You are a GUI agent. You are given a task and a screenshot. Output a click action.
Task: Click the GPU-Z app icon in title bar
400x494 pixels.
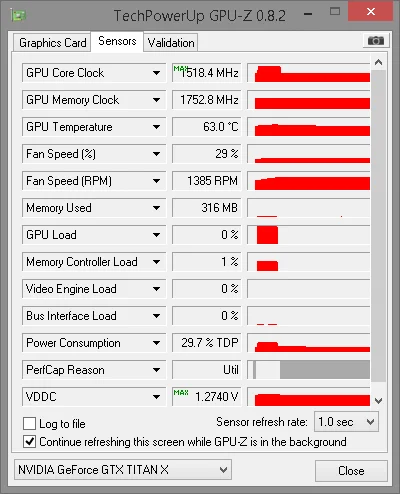(x=18, y=15)
